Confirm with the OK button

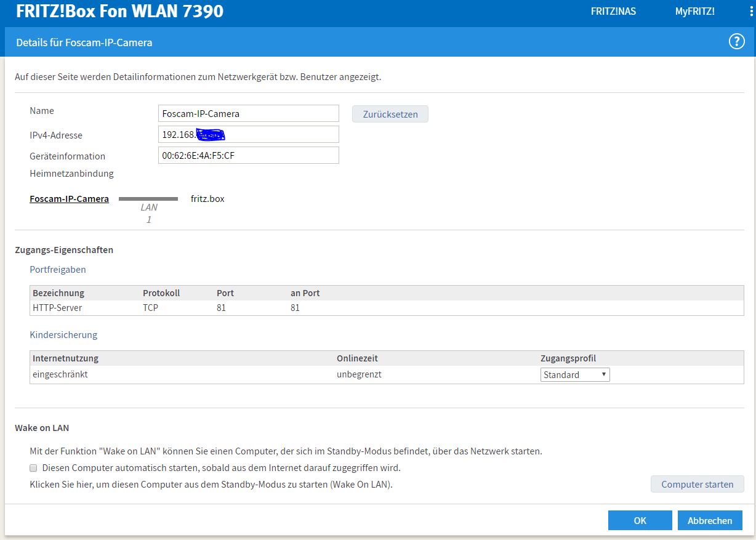point(640,520)
